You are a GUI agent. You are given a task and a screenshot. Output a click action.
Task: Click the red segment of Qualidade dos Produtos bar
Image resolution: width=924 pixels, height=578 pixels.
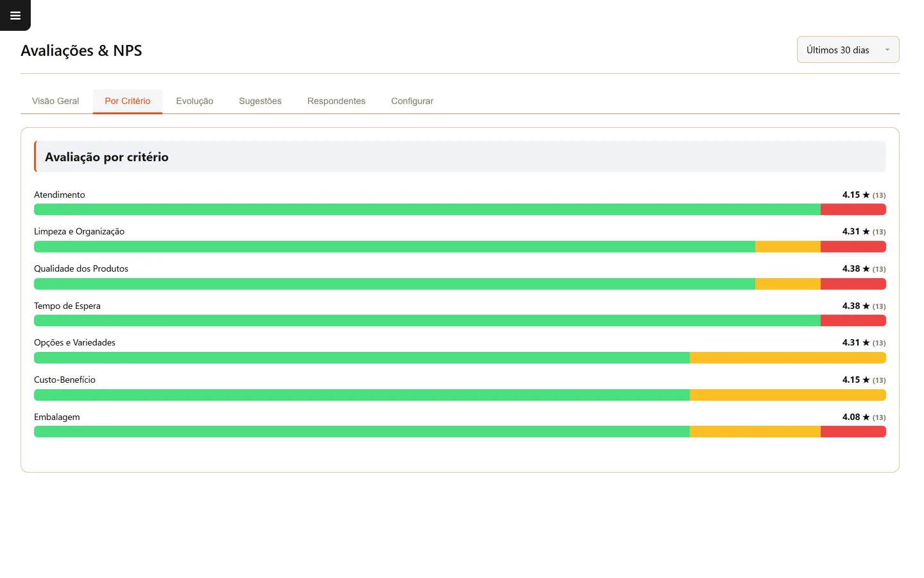tap(853, 284)
